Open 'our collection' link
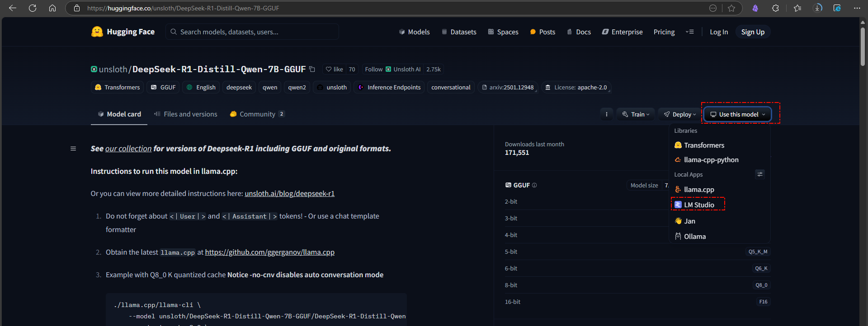Viewport: 868px width, 326px height. (x=128, y=149)
